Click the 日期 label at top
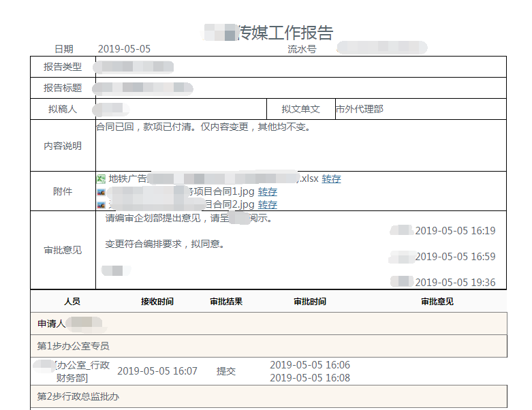 [x=64, y=49]
